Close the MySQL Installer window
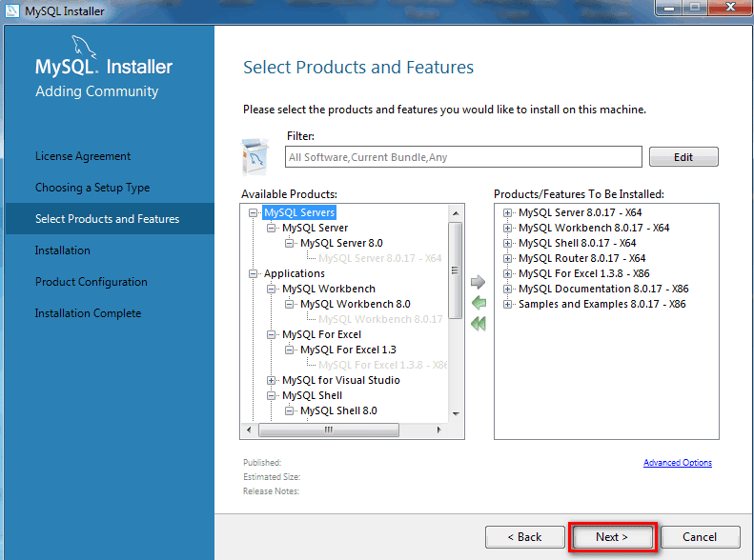The height and width of the screenshot is (560, 754). pyautogui.click(x=730, y=7)
